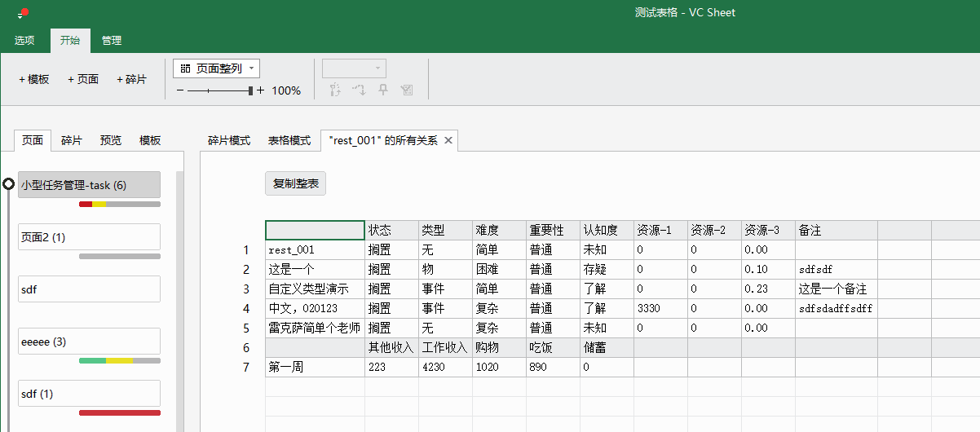Viewport: 980px width, 432px height.
Task: Click the + 模板 button
Action: pyautogui.click(x=34, y=79)
